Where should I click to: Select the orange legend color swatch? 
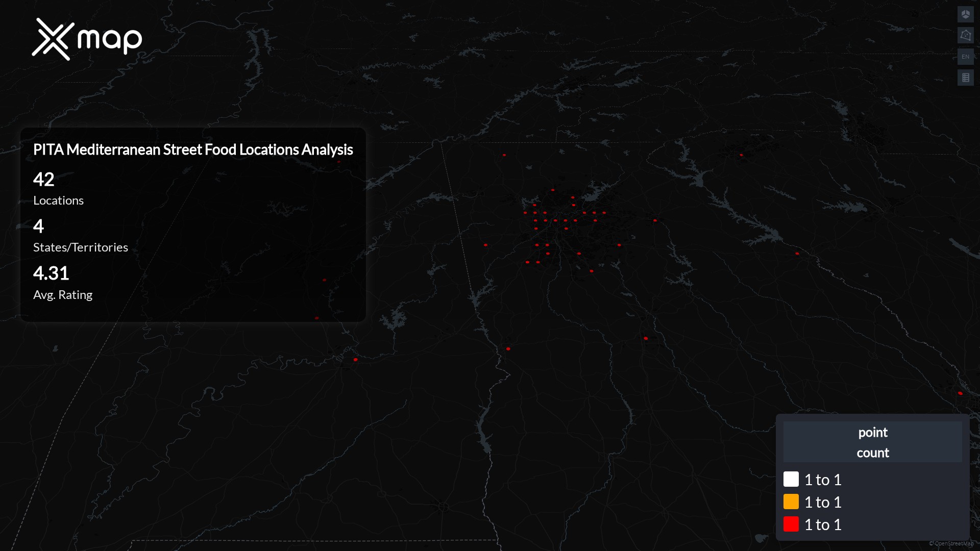coord(791,502)
